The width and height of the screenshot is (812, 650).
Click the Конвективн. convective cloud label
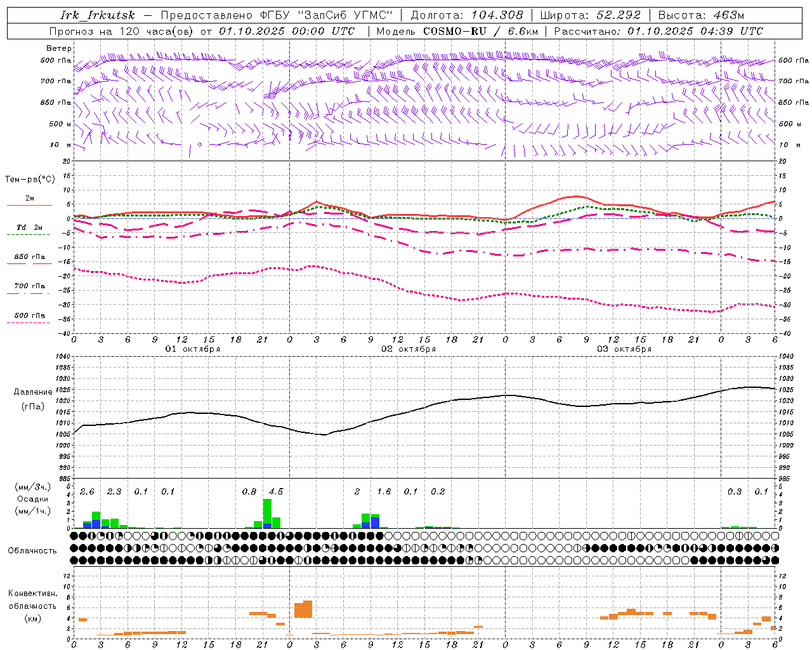click(x=33, y=594)
